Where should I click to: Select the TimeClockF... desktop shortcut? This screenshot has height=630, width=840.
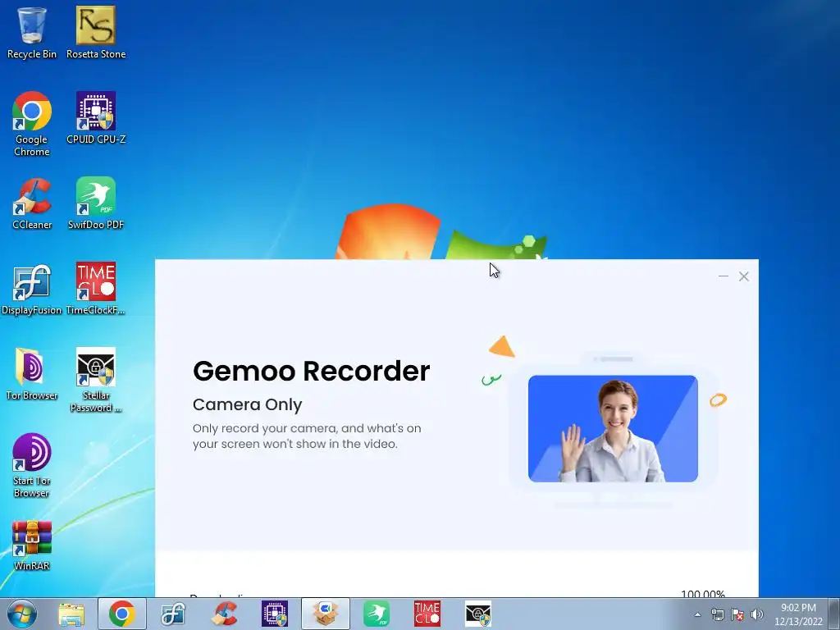96,290
